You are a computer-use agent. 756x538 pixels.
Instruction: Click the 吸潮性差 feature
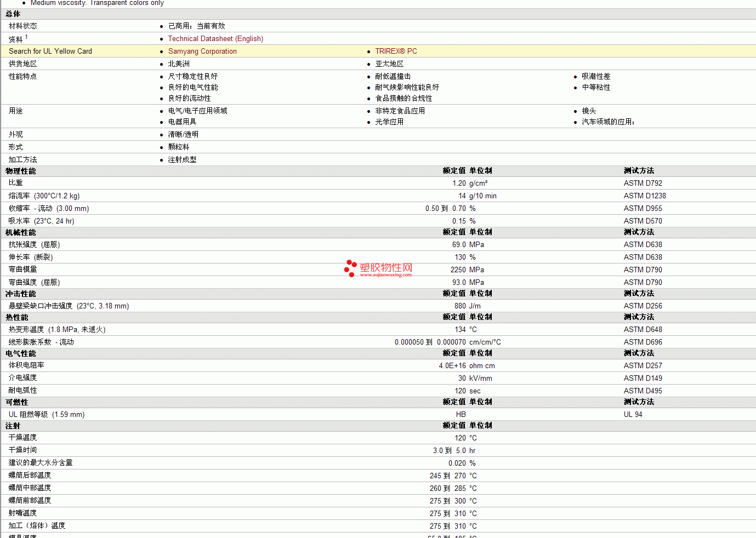point(596,77)
